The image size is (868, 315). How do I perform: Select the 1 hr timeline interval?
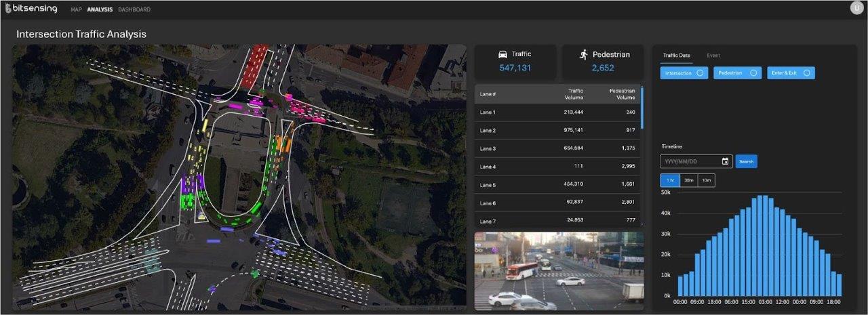[x=670, y=181]
